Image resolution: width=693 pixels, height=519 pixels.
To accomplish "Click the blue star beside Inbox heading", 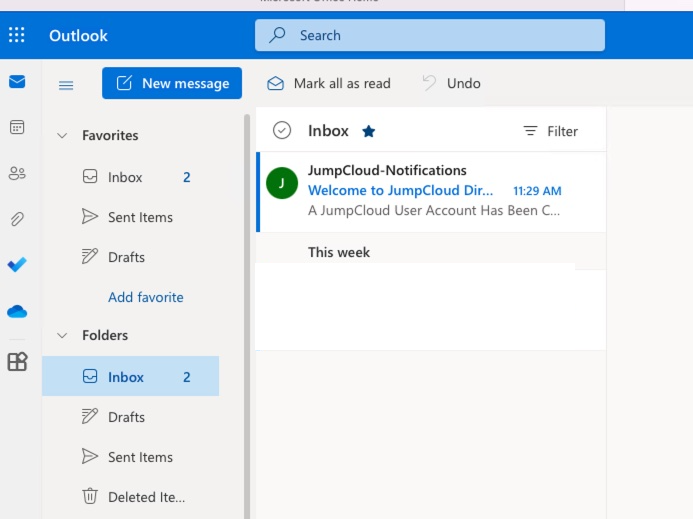I will coord(369,131).
